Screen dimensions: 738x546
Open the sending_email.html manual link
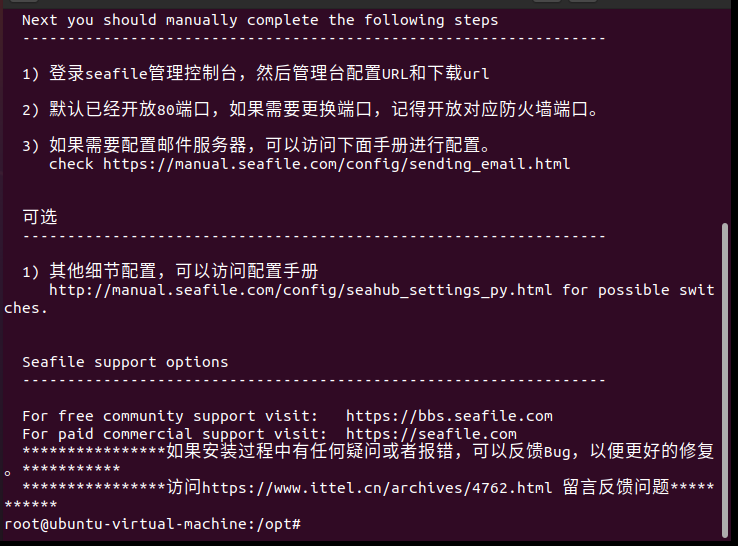click(337, 164)
